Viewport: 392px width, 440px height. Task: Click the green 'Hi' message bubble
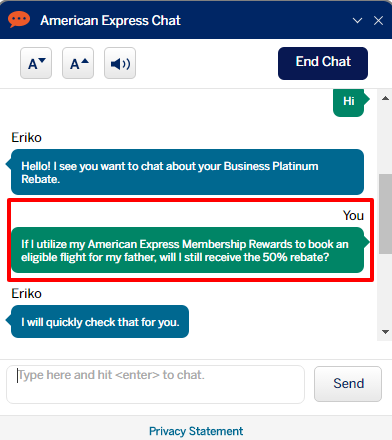click(349, 102)
